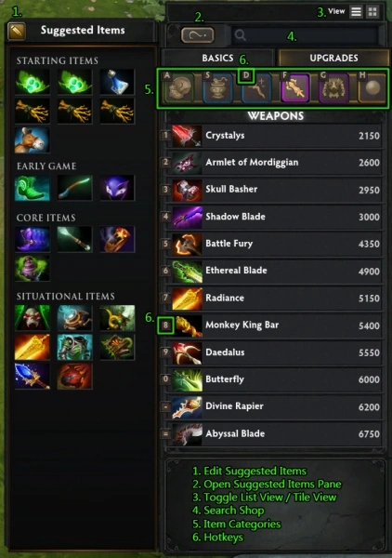Switch to list view
392x558 pixels.
coord(356,12)
